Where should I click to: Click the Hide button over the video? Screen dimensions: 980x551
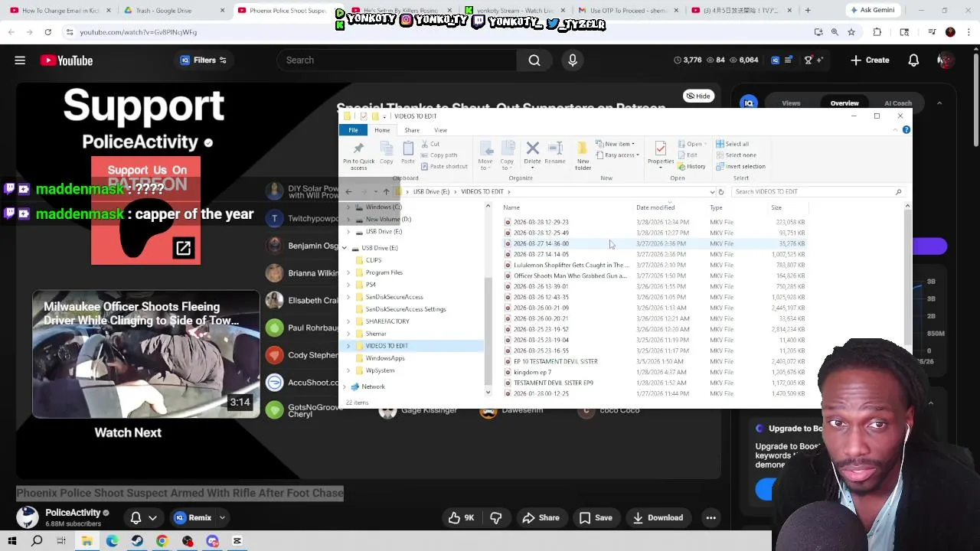point(698,96)
